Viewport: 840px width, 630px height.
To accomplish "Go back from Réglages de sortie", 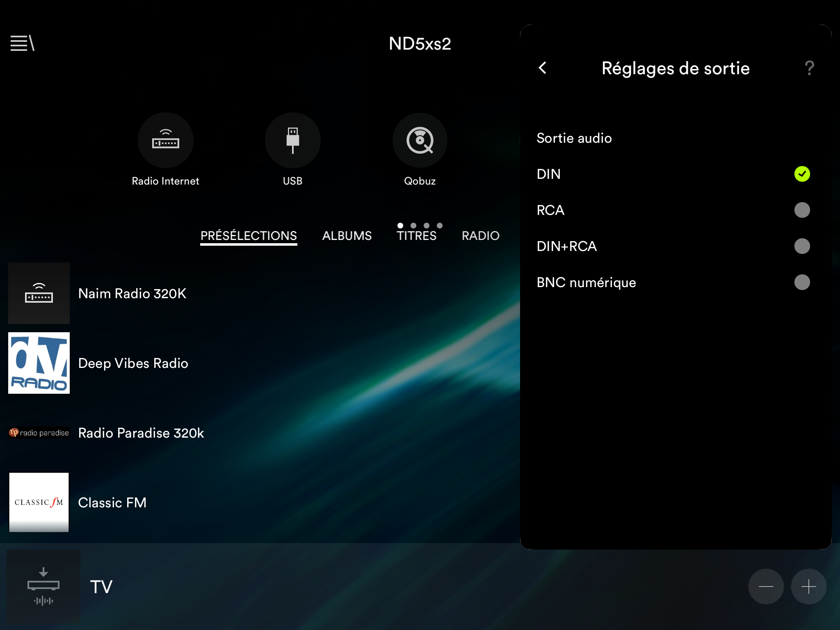I will pyautogui.click(x=543, y=68).
